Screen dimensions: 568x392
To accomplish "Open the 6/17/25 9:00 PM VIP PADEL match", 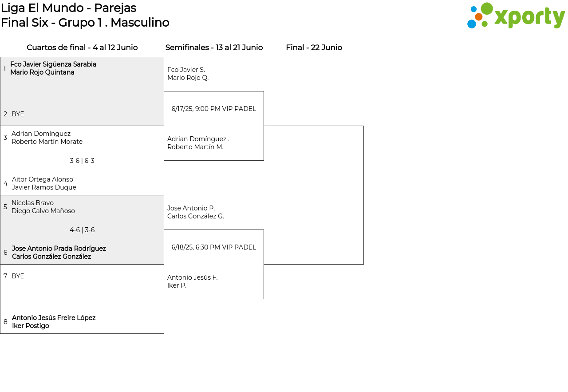I will [214, 109].
